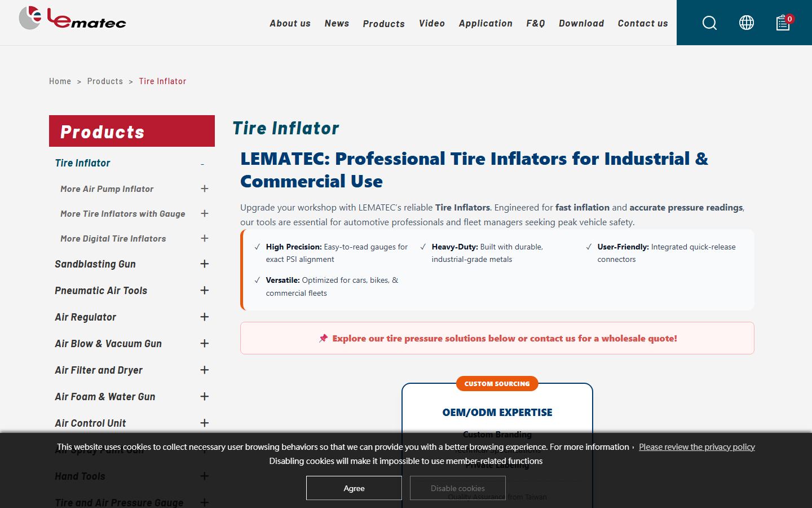Open the F&Q menu item
Viewport: 812px width, 508px height.
tap(536, 23)
